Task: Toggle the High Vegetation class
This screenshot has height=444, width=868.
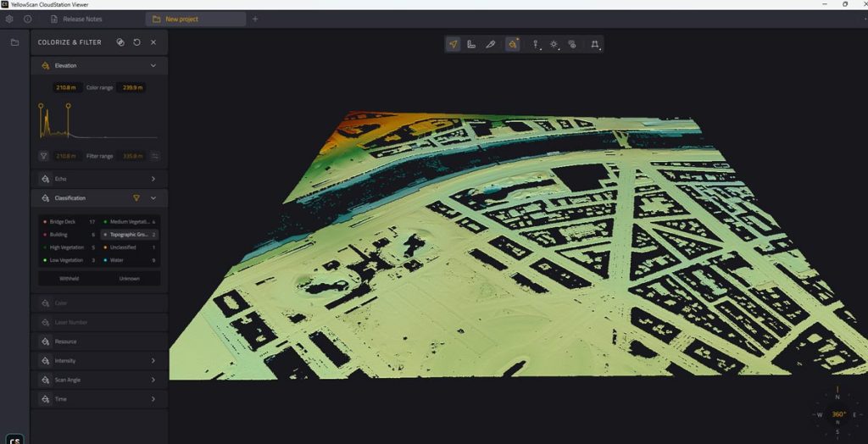Action: point(68,247)
